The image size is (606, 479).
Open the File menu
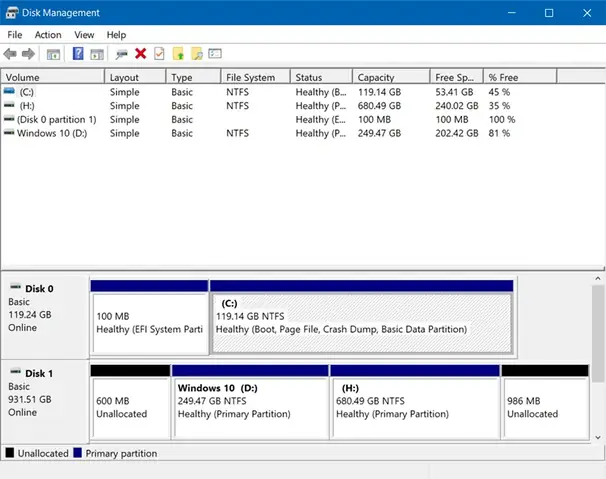coord(15,35)
